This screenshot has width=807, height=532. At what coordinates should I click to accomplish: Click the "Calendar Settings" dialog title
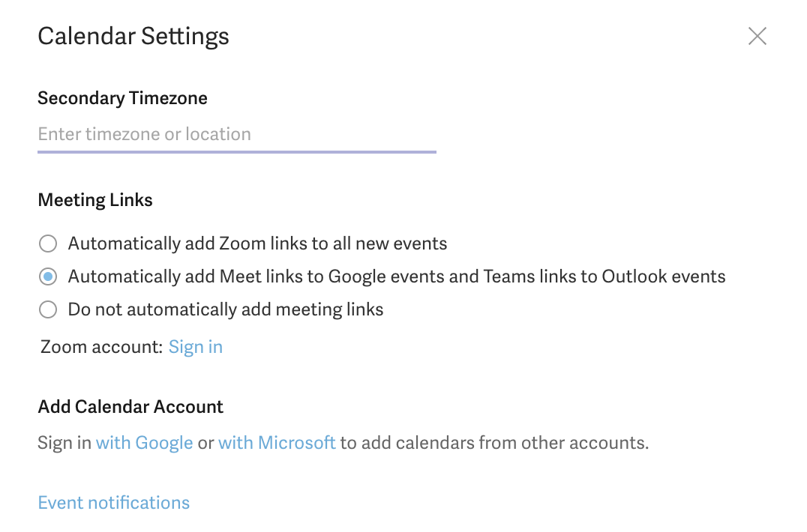point(133,37)
